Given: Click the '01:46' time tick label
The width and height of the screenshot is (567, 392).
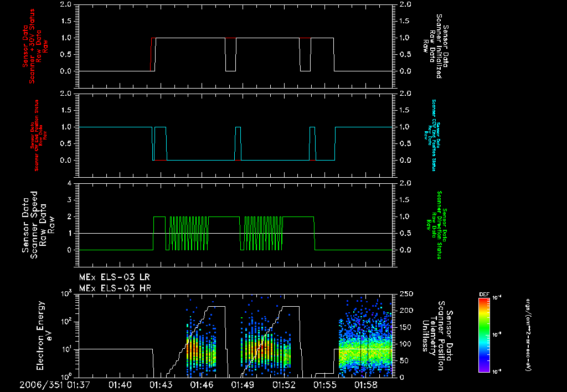Looking at the screenshot, I should (x=201, y=385).
